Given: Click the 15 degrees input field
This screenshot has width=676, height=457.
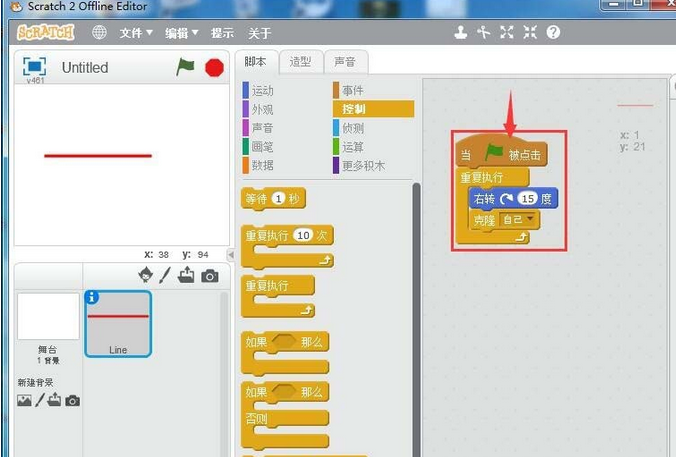Looking at the screenshot, I should [x=527, y=199].
